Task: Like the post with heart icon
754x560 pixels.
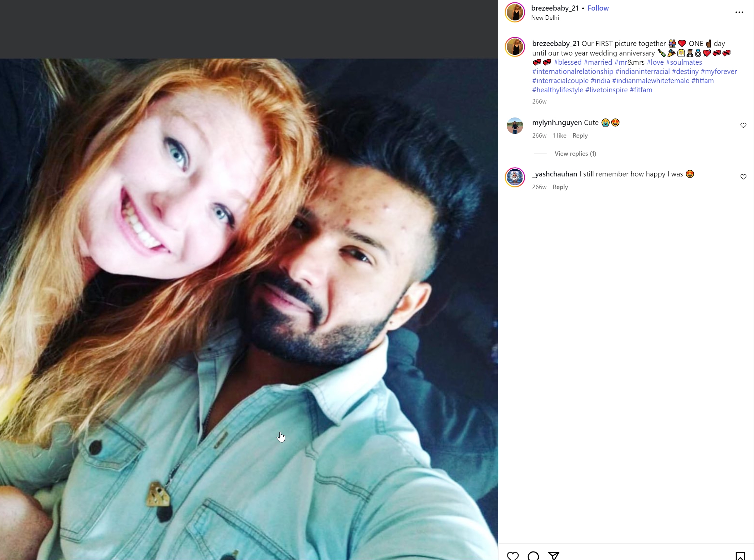Action: [513, 556]
